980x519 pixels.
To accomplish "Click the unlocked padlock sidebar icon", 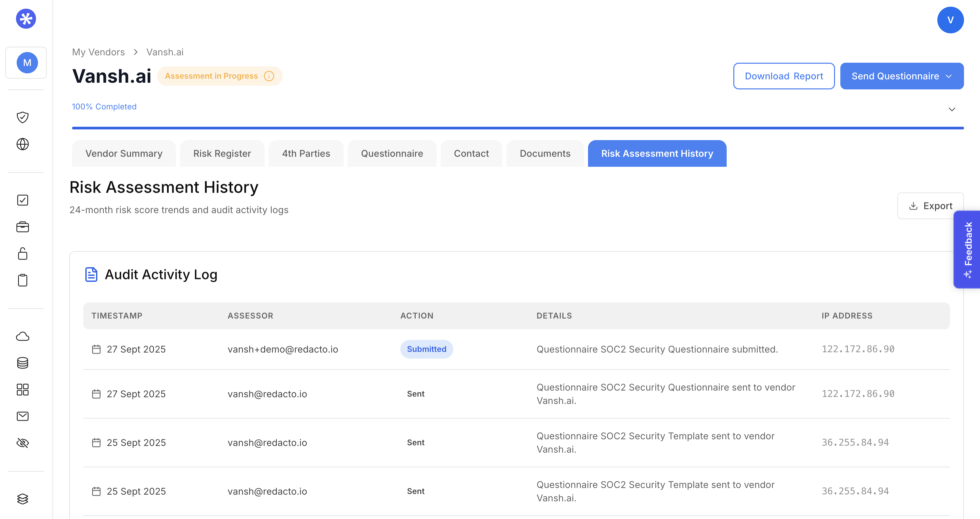I will pyautogui.click(x=23, y=253).
